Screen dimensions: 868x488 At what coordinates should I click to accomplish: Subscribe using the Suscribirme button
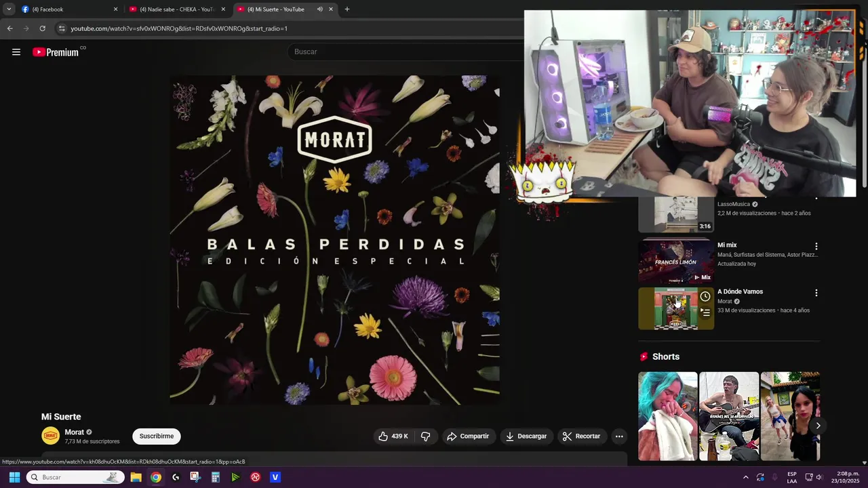point(157,436)
